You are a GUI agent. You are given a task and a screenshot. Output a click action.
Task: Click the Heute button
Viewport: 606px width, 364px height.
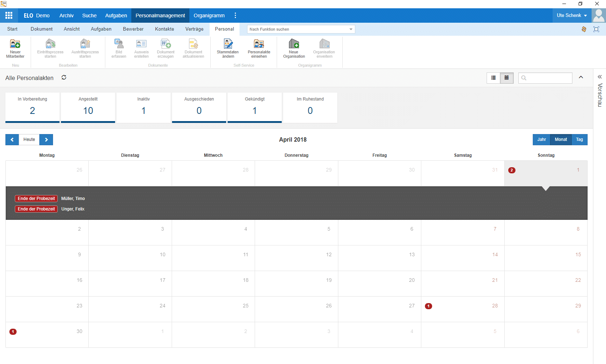pyautogui.click(x=29, y=139)
